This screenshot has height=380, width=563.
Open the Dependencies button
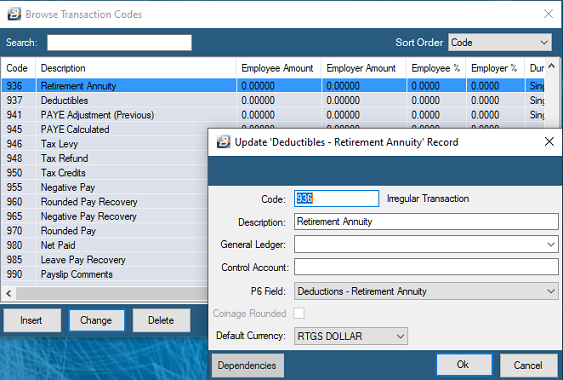coord(247,365)
